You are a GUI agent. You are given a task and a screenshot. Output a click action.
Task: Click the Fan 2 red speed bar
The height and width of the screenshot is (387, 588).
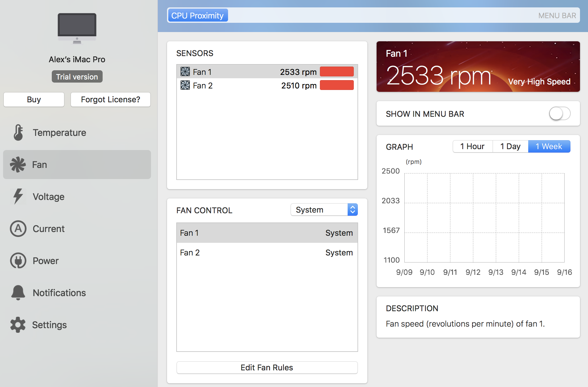tap(337, 85)
